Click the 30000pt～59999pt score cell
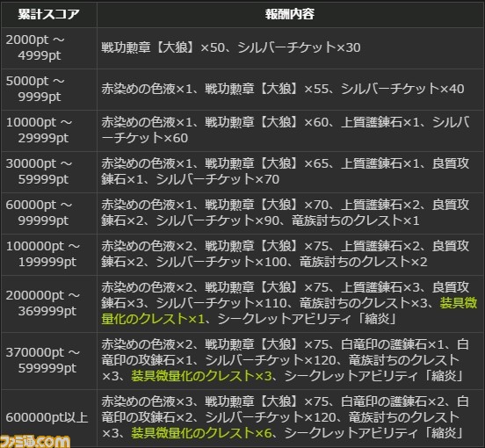Viewport: 485px width, 448px height. point(49,172)
